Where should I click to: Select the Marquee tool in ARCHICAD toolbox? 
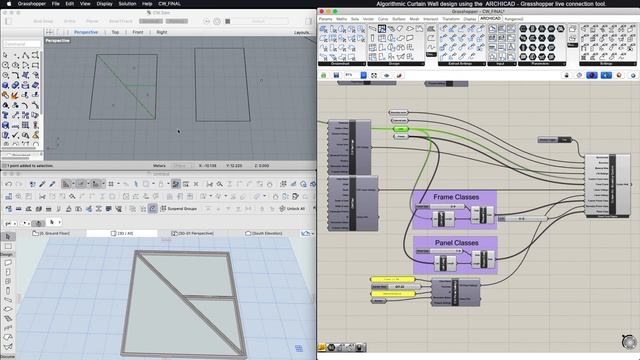(8, 246)
